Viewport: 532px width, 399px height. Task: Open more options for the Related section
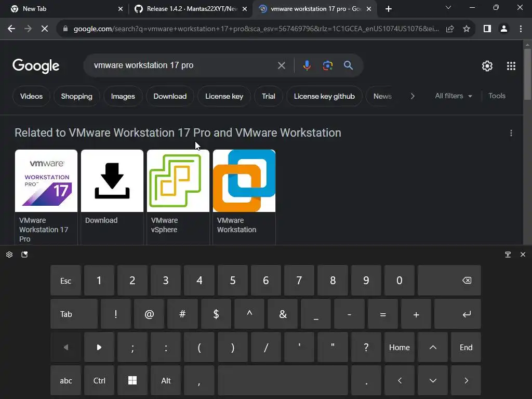tap(511, 133)
